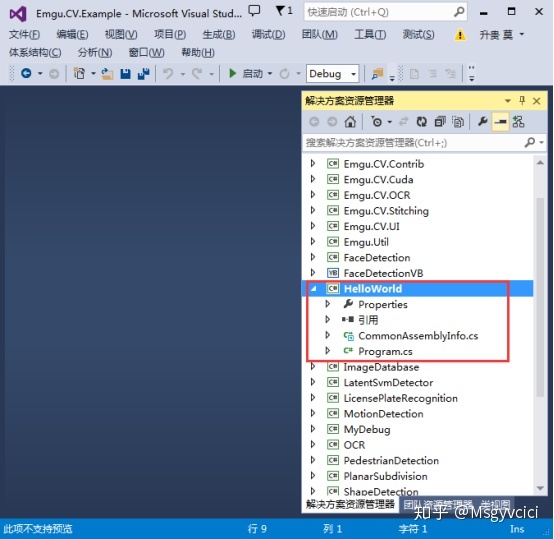Click the green 启动 start button
The width and height of the screenshot is (554, 539).
246,73
